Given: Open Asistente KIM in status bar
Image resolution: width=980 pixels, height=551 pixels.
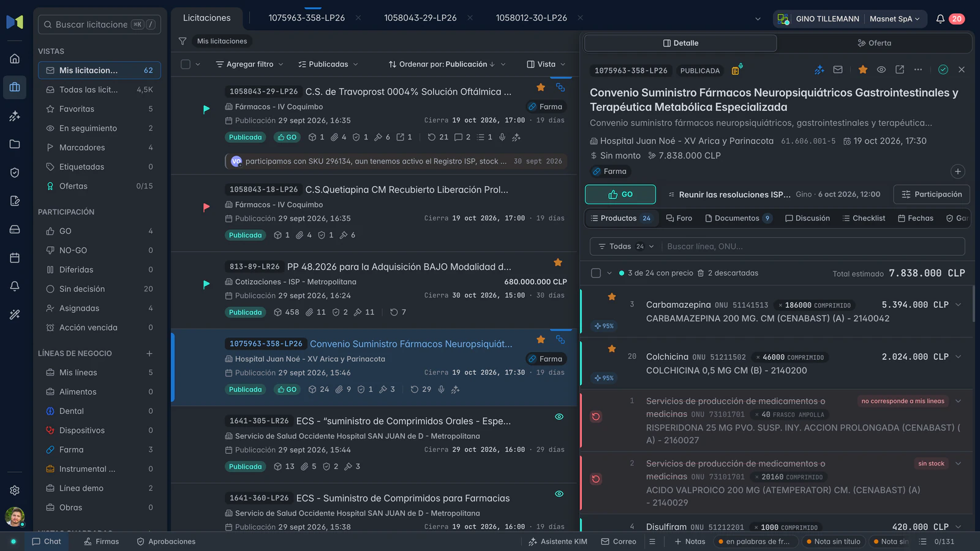Looking at the screenshot, I should (557, 542).
